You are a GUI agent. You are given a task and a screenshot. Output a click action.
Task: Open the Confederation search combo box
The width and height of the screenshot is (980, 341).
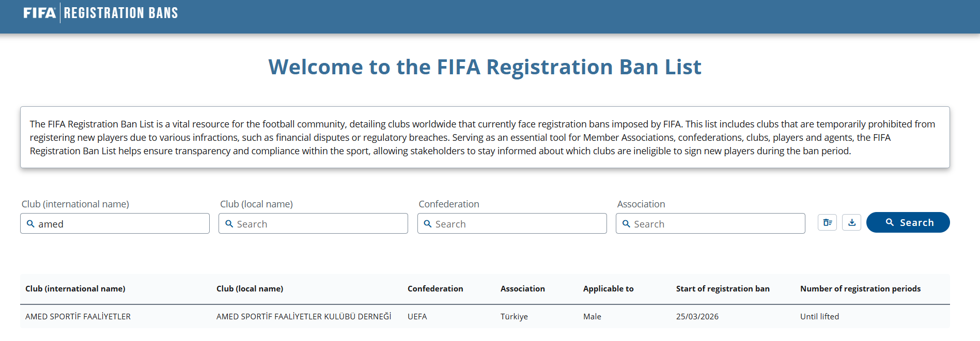tap(517, 224)
